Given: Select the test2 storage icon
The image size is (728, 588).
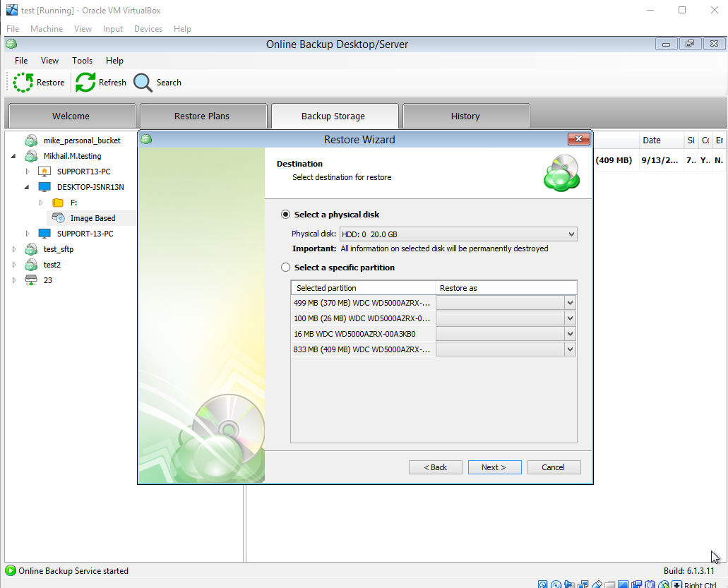Looking at the screenshot, I should click(31, 265).
